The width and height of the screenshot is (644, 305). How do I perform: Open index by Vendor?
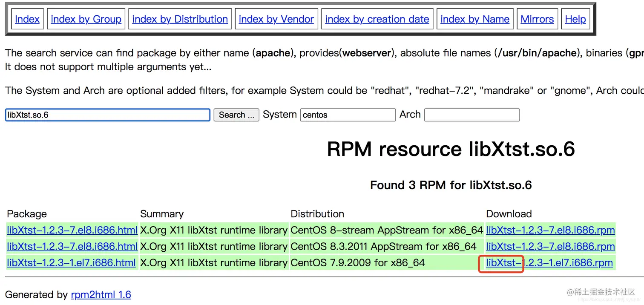point(276,19)
